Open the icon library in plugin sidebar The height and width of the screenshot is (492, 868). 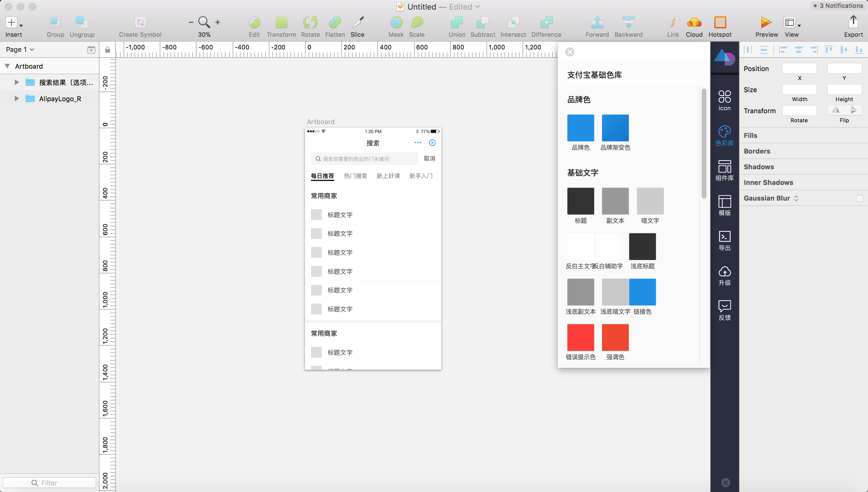click(x=724, y=100)
